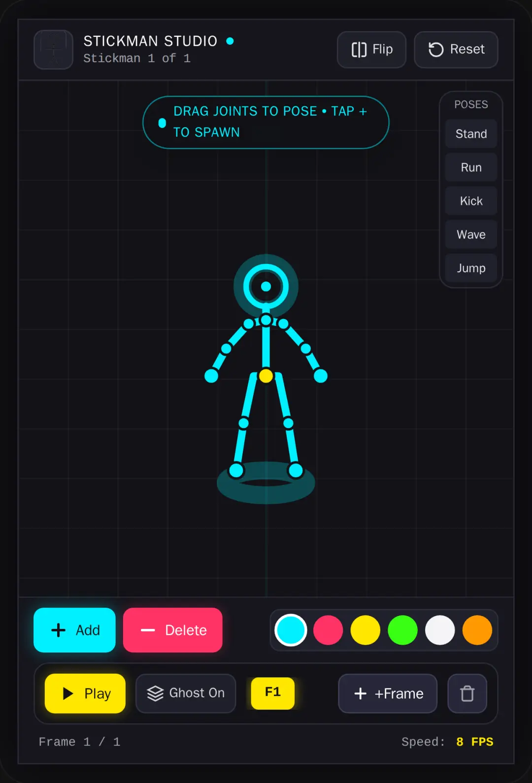Click the 'Frame 1 / 1' text

pyautogui.click(x=79, y=742)
